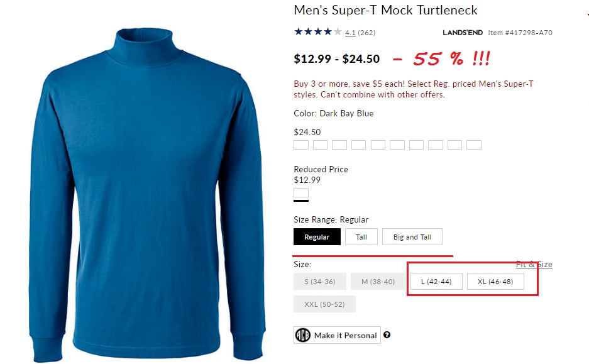Choose the last $24.50 color swatch

coord(473,145)
